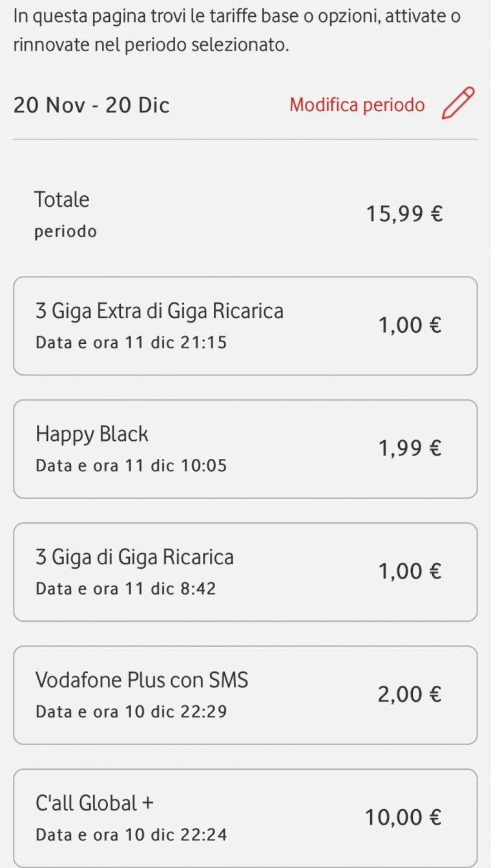The image size is (491, 868).
Task: Tap the 2,00 € price
Action: click(x=410, y=694)
